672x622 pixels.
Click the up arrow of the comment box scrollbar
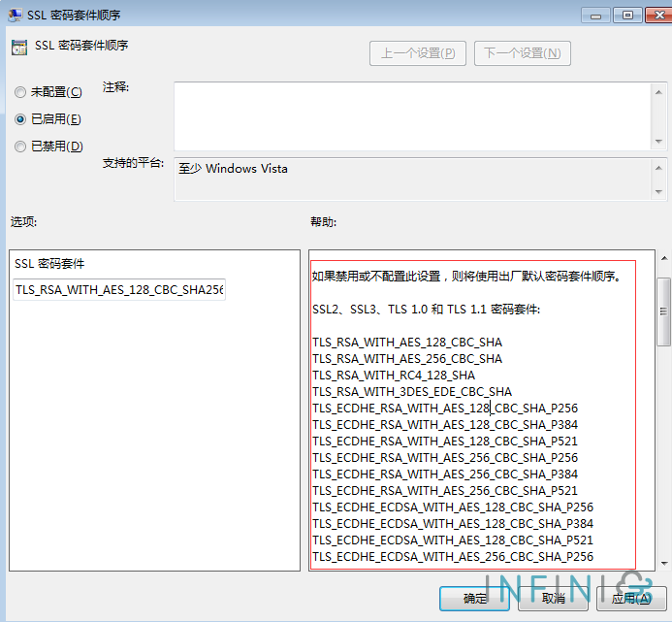click(658, 92)
